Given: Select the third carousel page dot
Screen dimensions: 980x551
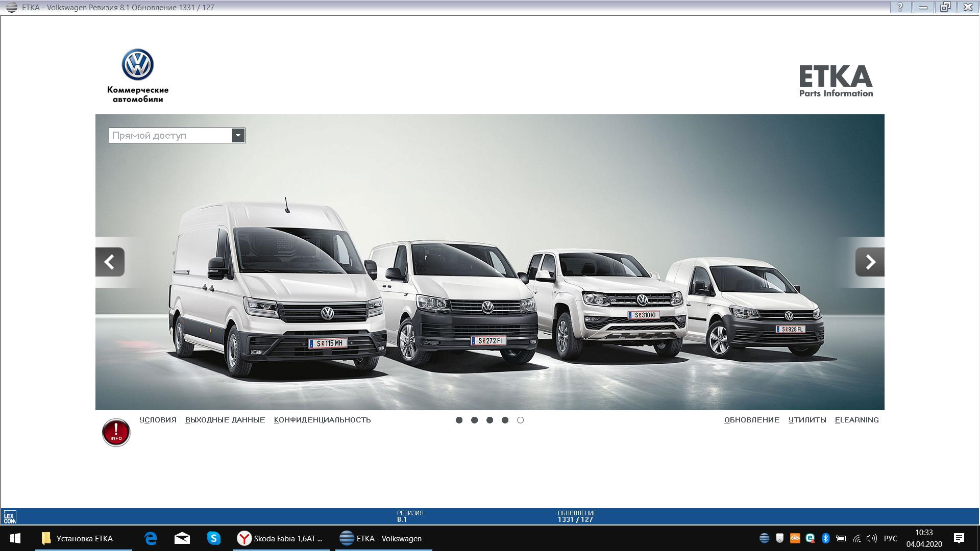Looking at the screenshot, I should point(489,420).
